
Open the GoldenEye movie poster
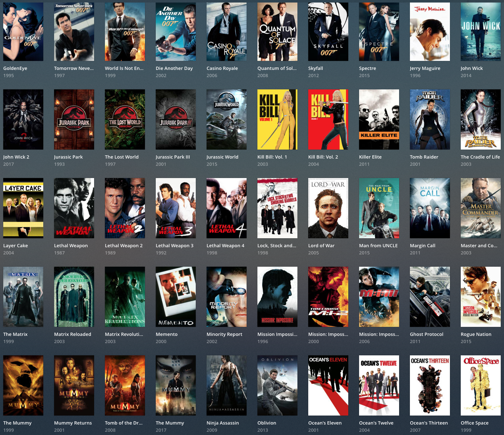[x=23, y=31]
